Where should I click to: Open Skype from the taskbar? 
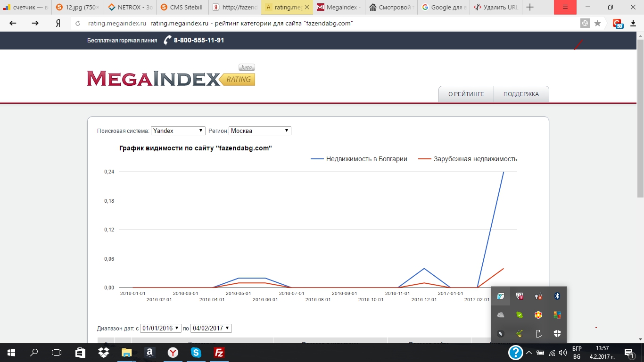tap(196, 352)
